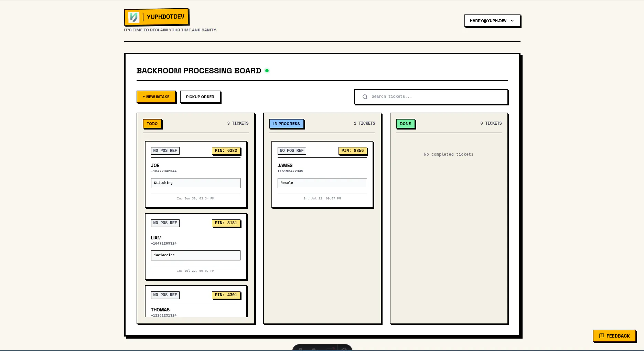Focus the Search tickets field
This screenshot has width=644, height=351.
click(x=431, y=97)
